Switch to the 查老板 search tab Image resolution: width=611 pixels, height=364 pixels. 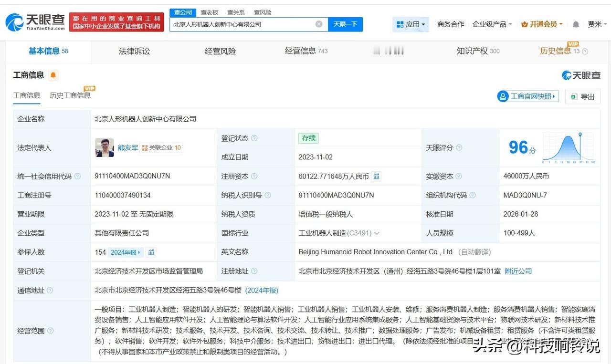coord(210,12)
